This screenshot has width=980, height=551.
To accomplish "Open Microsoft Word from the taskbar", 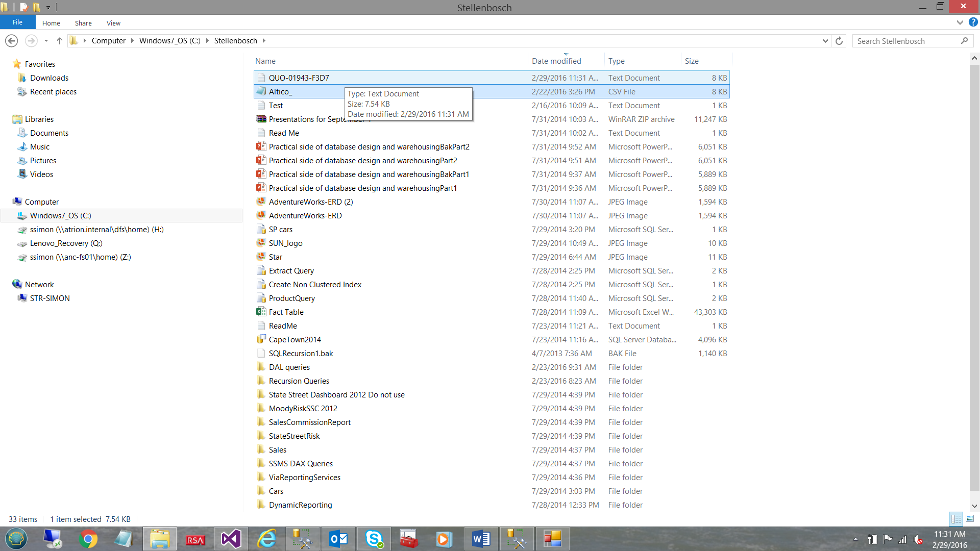I will (481, 538).
